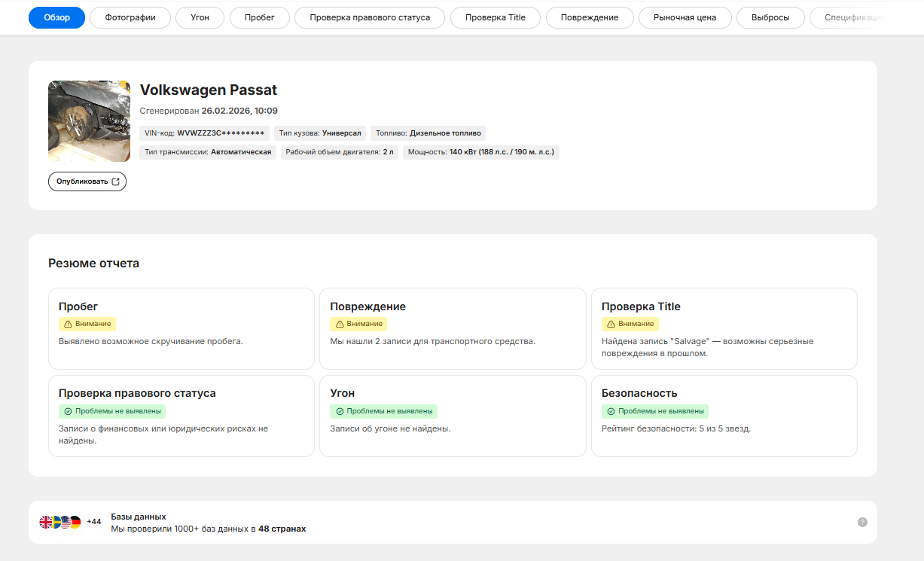The image size is (924, 561).
Task: Click the Мощность: 140 кВт chip
Action: click(481, 152)
